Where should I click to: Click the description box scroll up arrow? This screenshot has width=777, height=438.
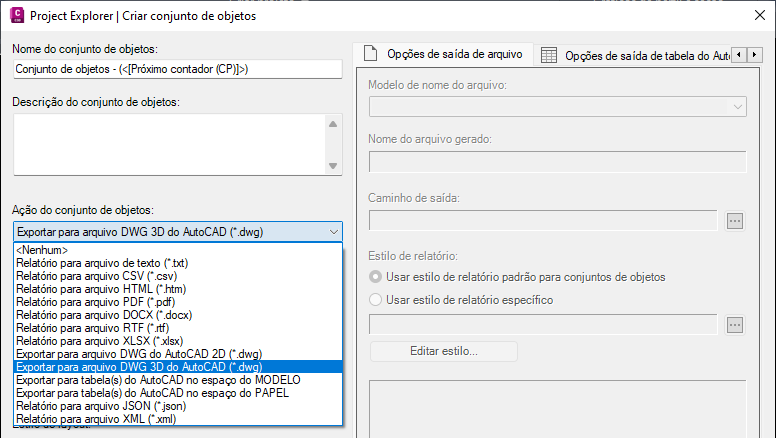pyautogui.click(x=333, y=124)
